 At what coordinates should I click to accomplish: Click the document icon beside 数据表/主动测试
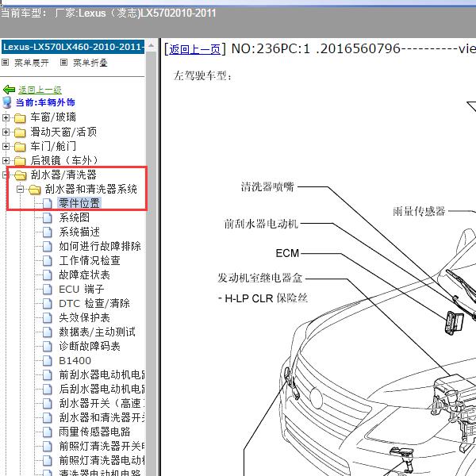(x=48, y=332)
